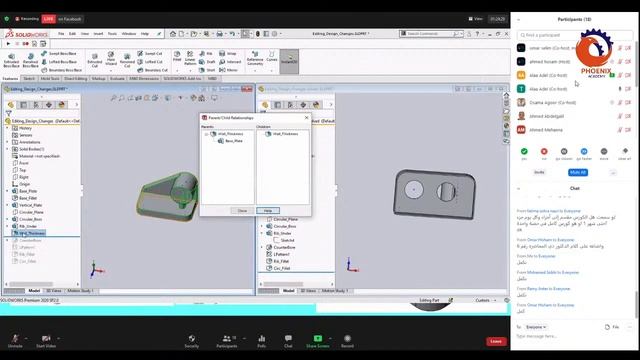Open the File menu
Image resolution: width=640 pixels, height=360 pixels.
(x=61, y=34)
